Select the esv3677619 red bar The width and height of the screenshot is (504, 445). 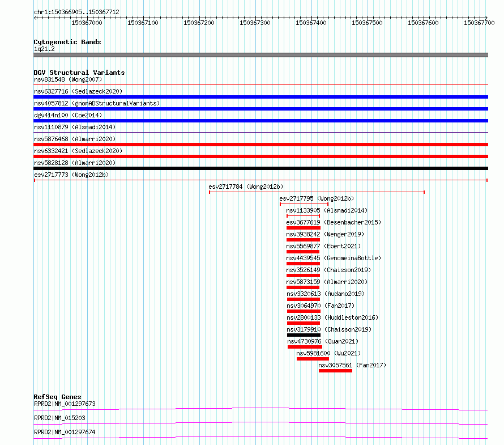point(304,228)
